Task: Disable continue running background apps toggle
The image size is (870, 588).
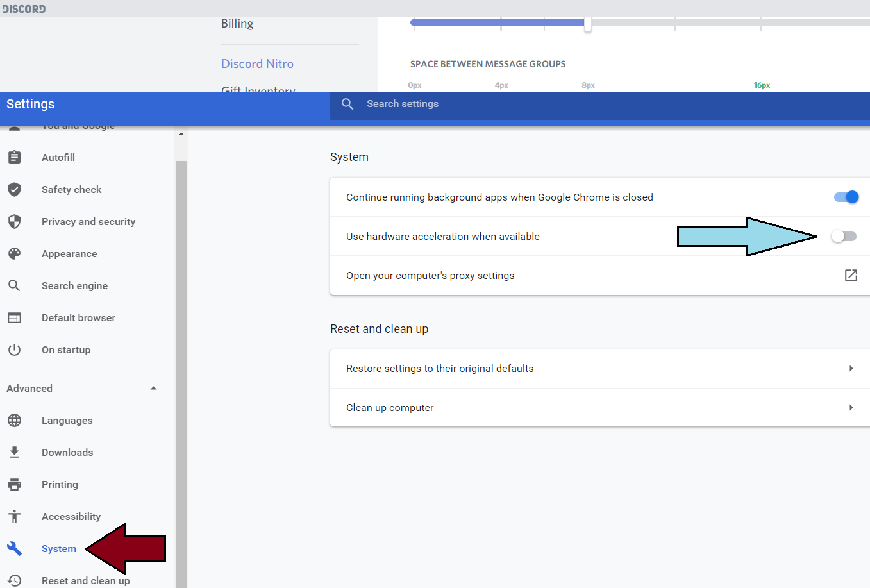Action: (x=846, y=197)
